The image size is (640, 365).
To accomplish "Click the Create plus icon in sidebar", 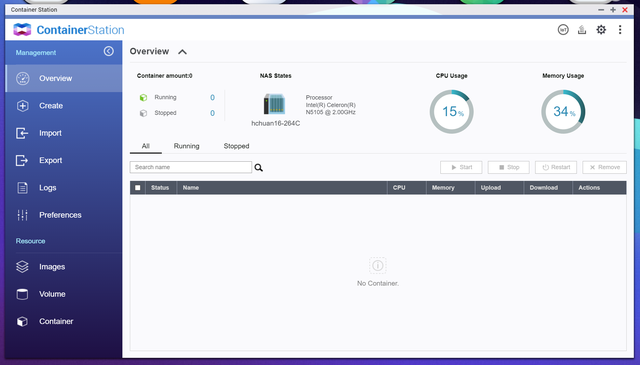I will pyautogui.click(x=22, y=106).
